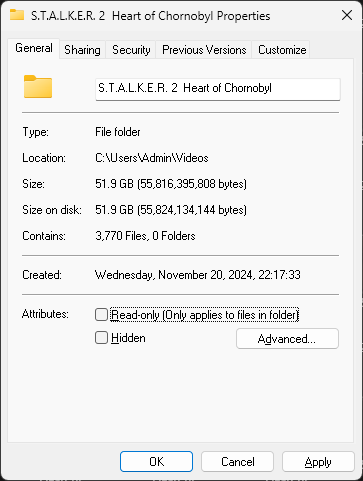Click the Size on disk value text
This screenshot has height=481, width=363.
171,210
